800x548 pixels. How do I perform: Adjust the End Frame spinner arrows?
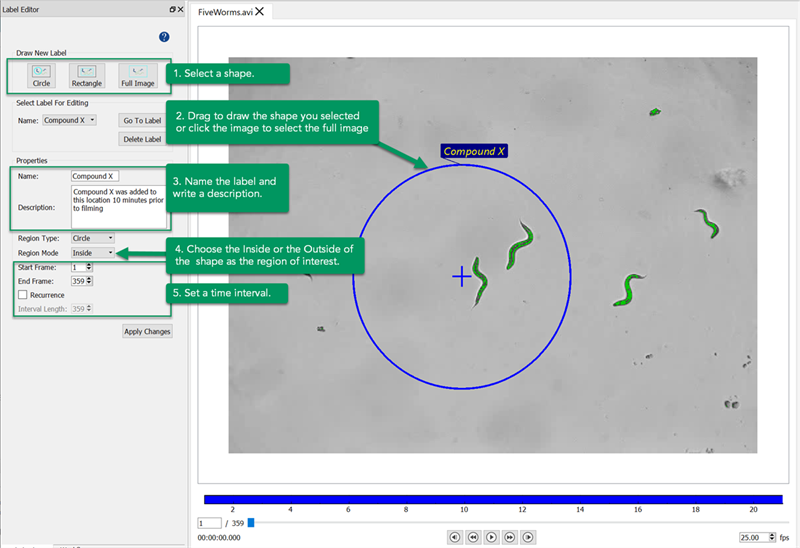pyautogui.click(x=89, y=281)
